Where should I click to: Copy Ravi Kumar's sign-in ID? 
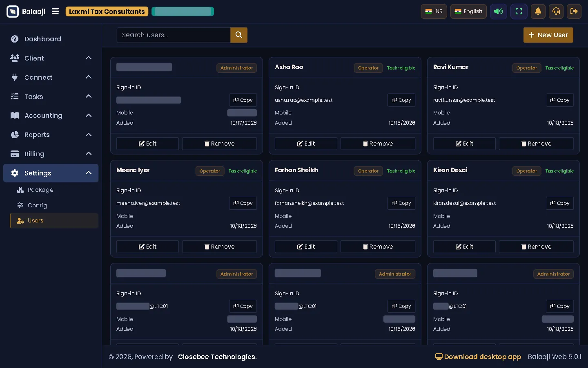560,100
